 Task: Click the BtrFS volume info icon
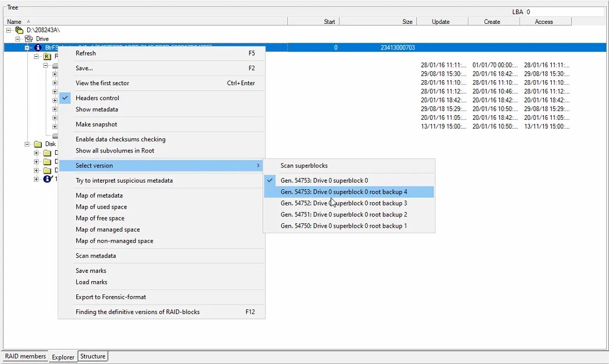(38, 48)
